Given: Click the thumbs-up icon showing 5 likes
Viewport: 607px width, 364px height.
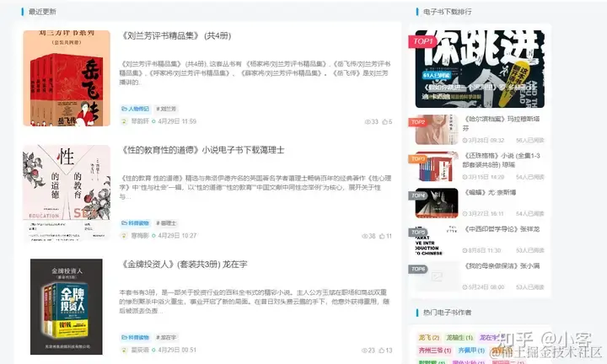Looking at the screenshot, I should [384, 122].
